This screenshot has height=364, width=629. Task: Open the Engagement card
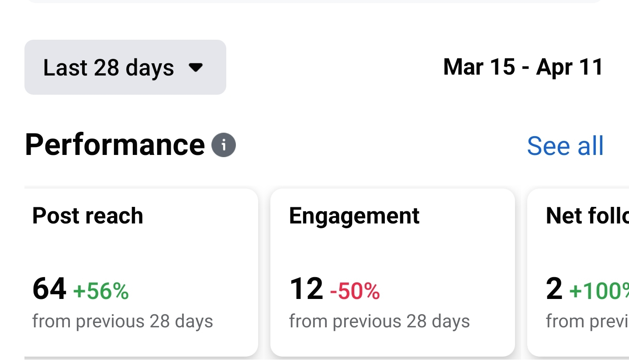[393, 272]
